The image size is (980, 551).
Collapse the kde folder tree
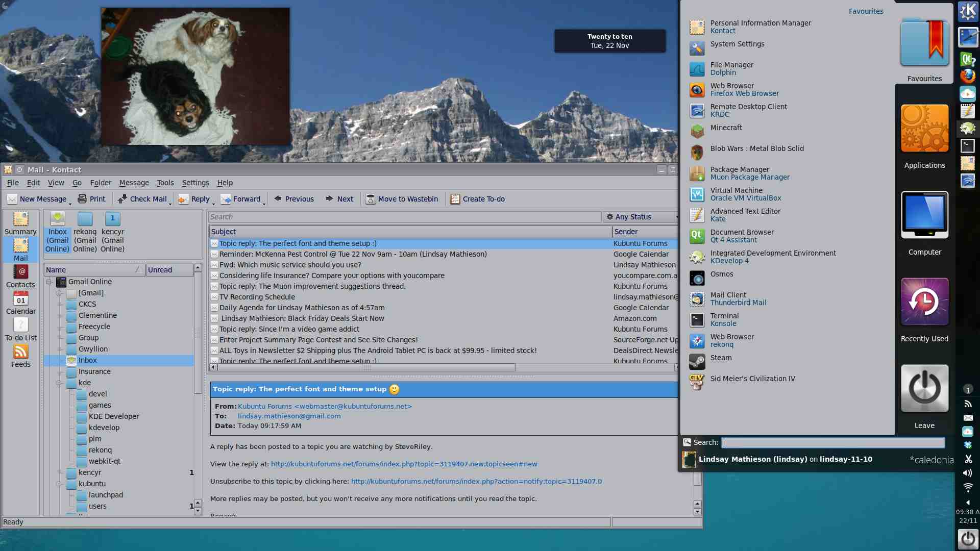[x=59, y=383]
